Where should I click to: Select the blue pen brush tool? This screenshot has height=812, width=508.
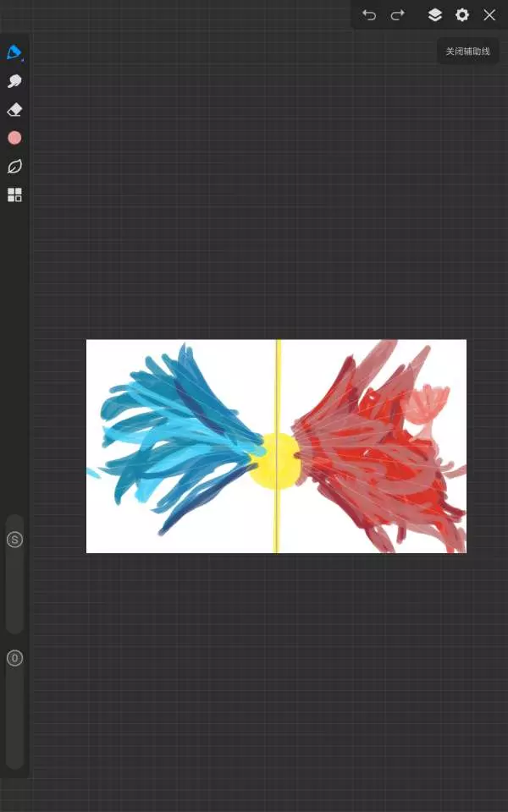14,52
